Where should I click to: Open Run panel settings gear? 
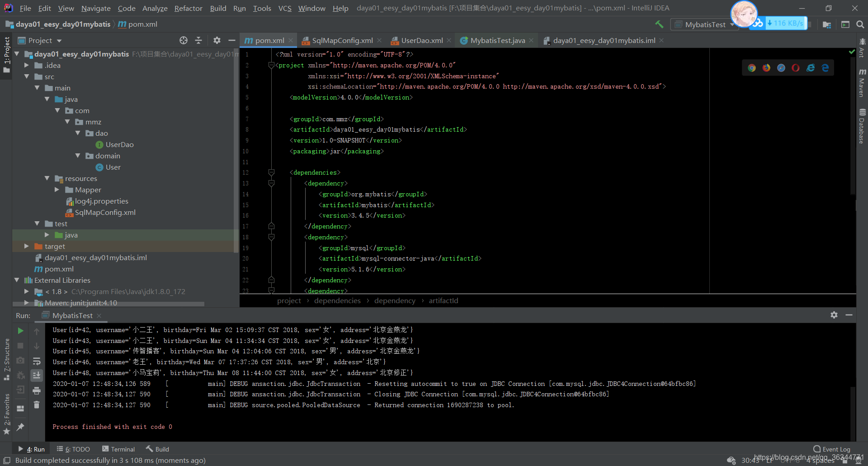pos(834,315)
